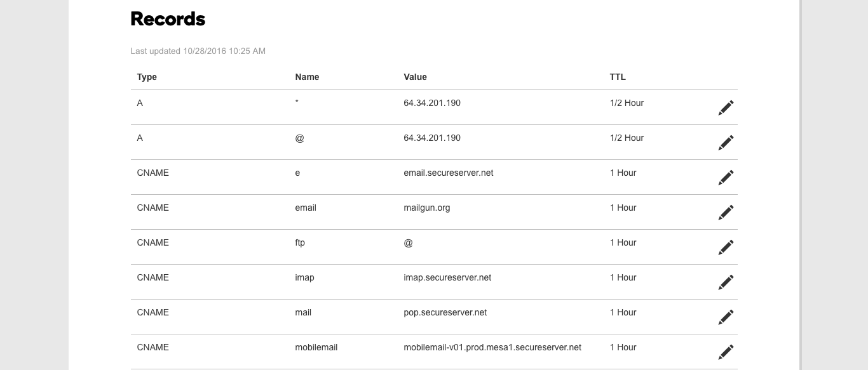This screenshot has height=370, width=868.
Task: Select the mailgun.org value cell
Action: pos(427,208)
